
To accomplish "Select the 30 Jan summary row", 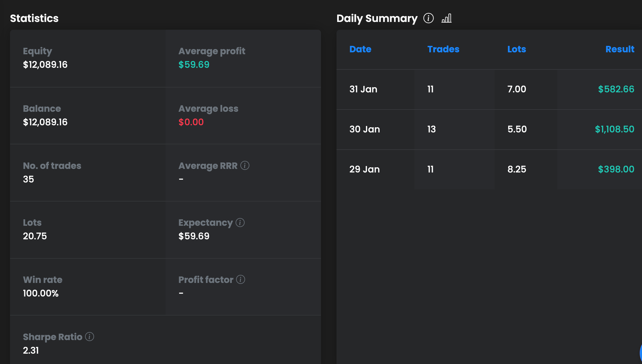I will point(364,129).
